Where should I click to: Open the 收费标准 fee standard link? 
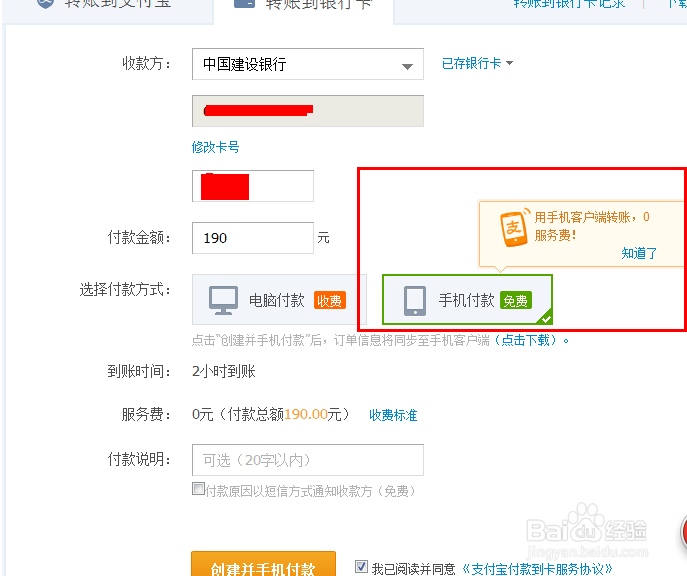click(x=393, y=415)
